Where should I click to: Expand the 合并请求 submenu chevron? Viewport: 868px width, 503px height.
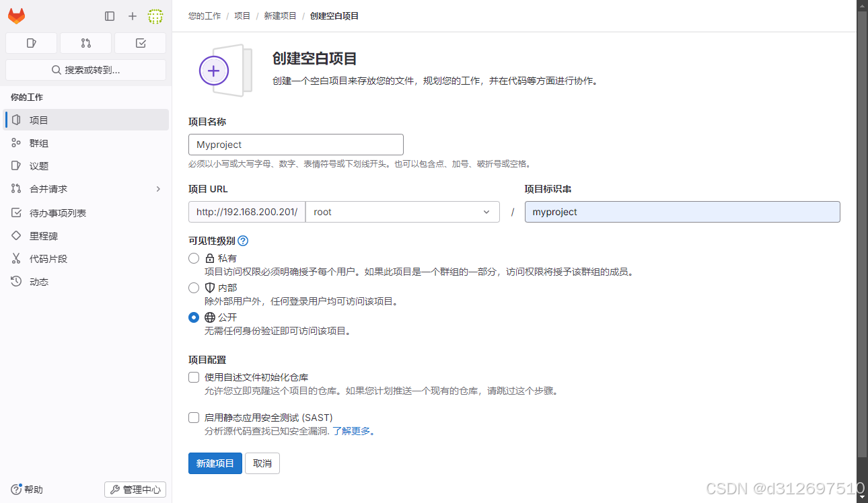pyautogui.click(x=158, y=189)
